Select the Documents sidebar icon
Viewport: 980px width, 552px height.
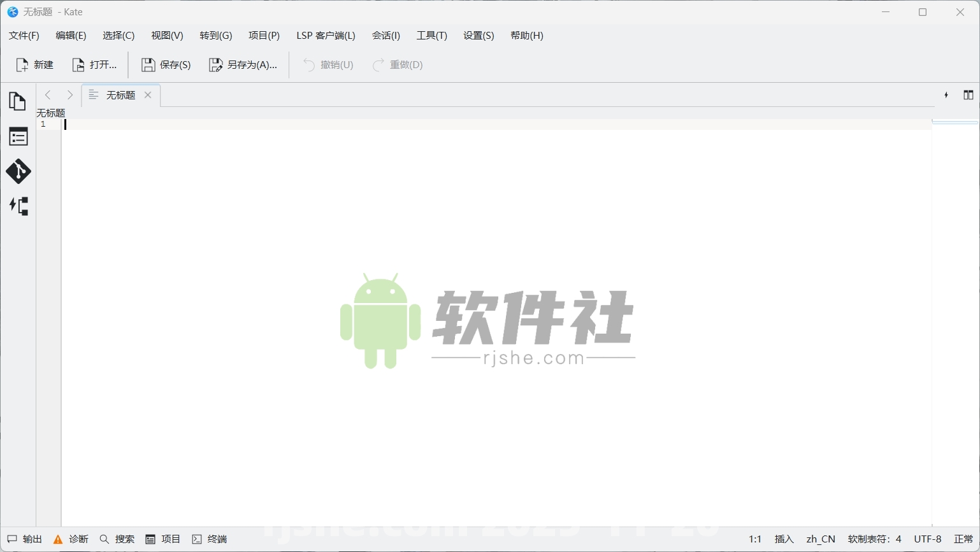[x=18, y=101]
